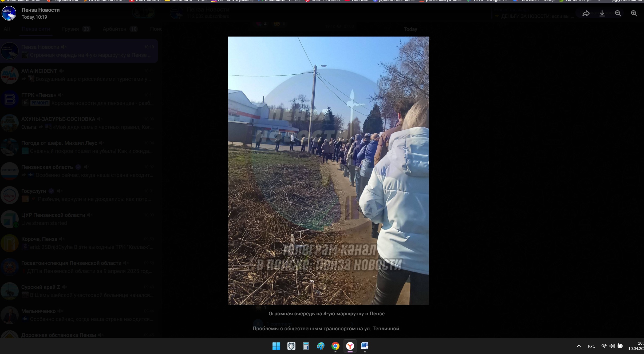Open Calculator from taskbar
This screenshot has width=644, height=354.
306,346
